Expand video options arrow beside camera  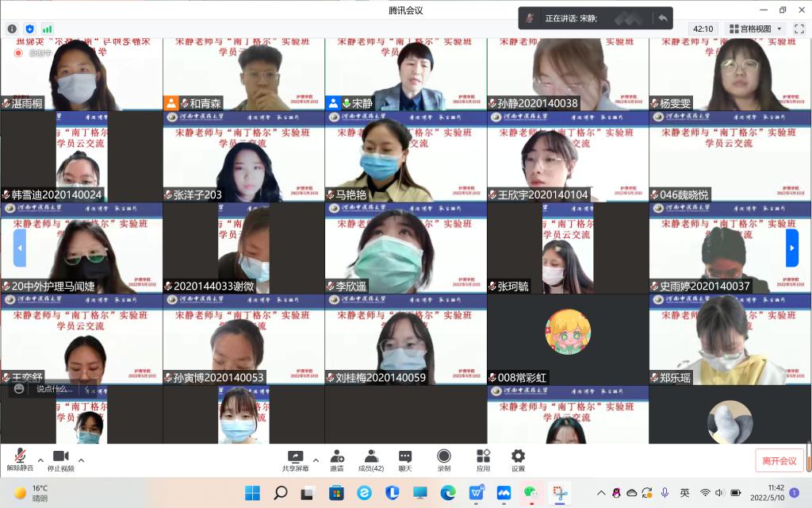point(81,460)
